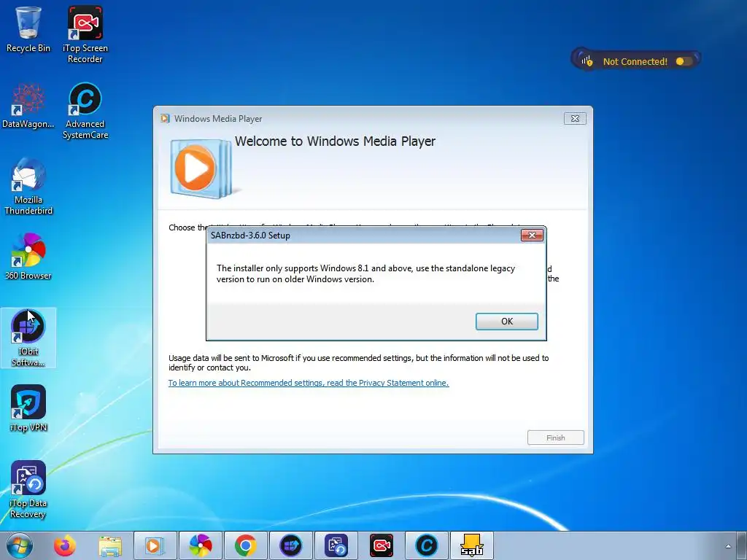The width and height of the screenshot is (747, 560).
Task: Select the Advanced SystemCare desktop shortcut
Action: [85, 111]
